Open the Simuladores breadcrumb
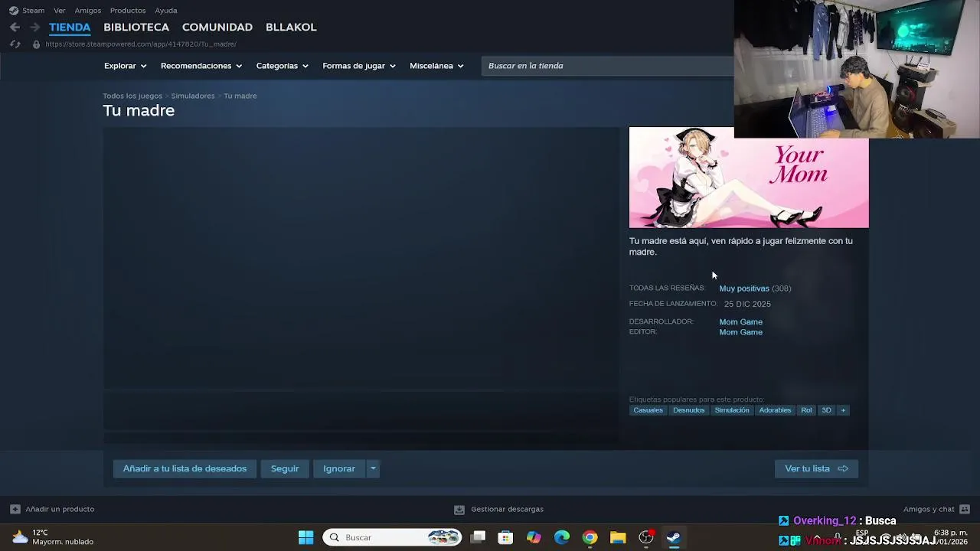 point(193,96)
